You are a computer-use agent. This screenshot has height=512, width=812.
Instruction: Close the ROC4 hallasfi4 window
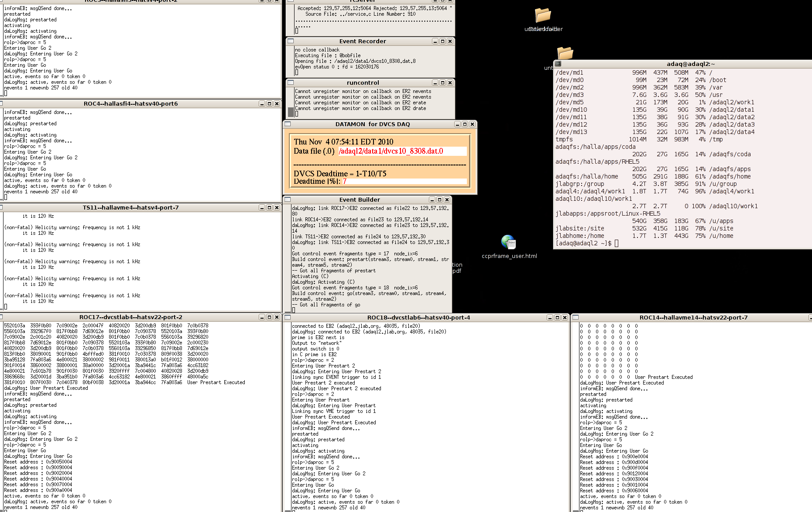pyautogui.click(x=277, y=103)
